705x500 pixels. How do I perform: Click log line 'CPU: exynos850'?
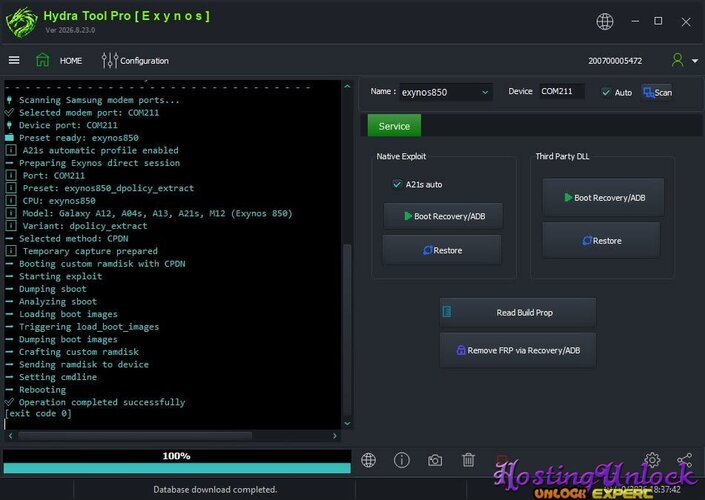pyautogui.click(x=59, y=201)
